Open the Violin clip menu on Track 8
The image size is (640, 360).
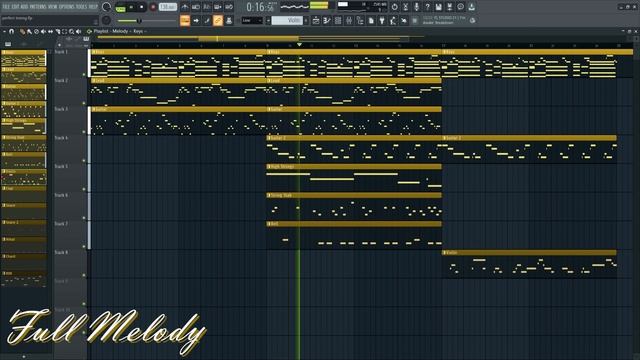pos(444,253)
